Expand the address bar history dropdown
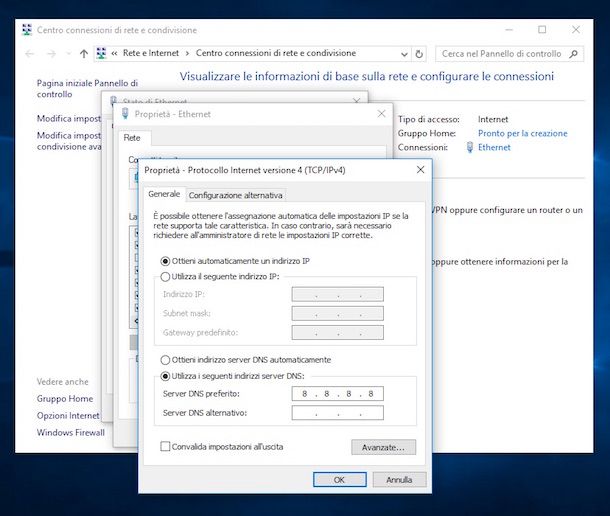The height and width of the screenshot is (516, 610). click(x=403, y=54)
